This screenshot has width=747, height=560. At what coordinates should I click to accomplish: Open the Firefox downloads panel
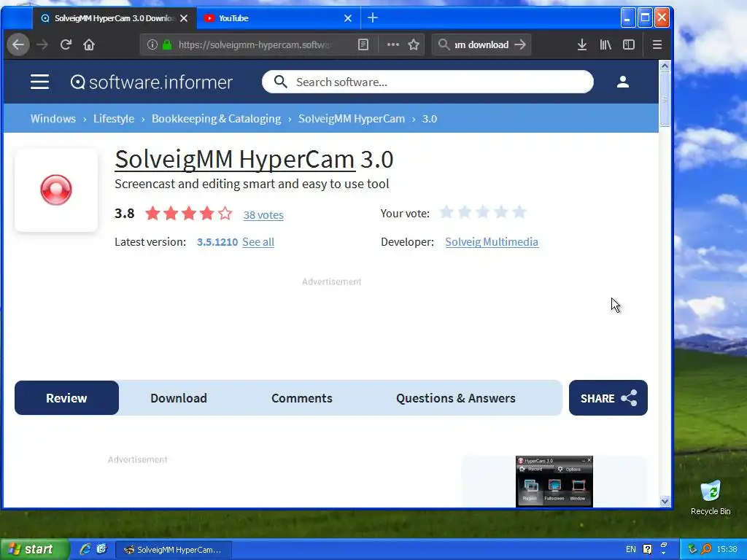pyautogui.click(x=581, y=44)
